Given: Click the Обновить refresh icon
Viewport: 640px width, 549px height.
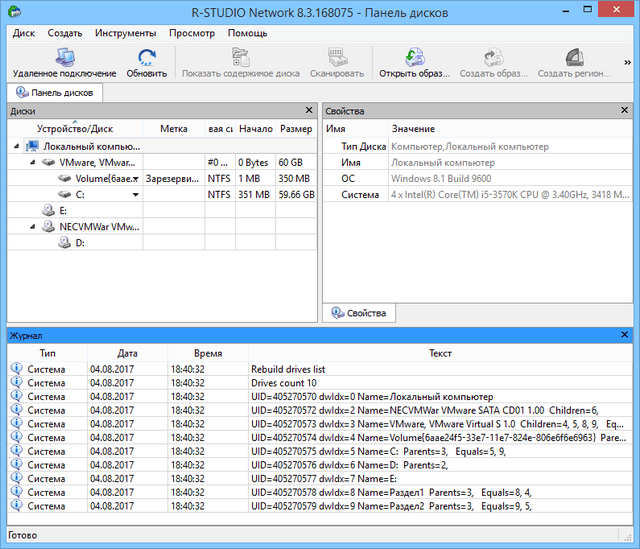Looking at the screenshot, I should [x=147, y=57].
